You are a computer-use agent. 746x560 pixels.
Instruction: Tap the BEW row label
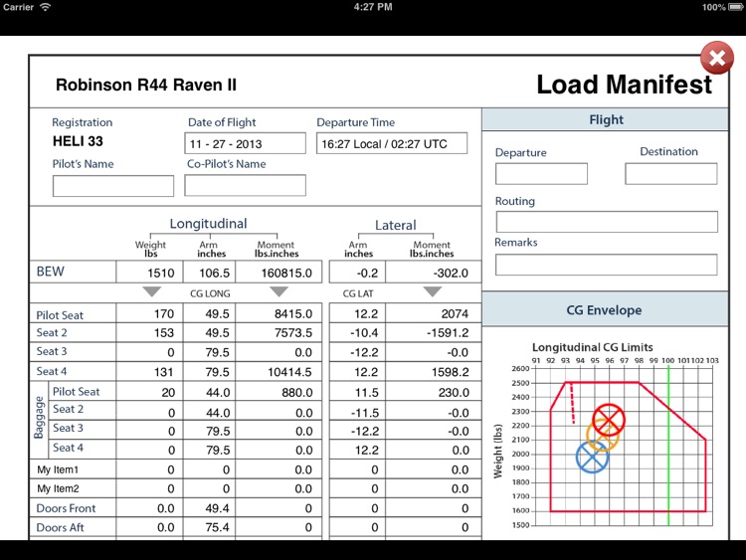[x=51, y=272]
